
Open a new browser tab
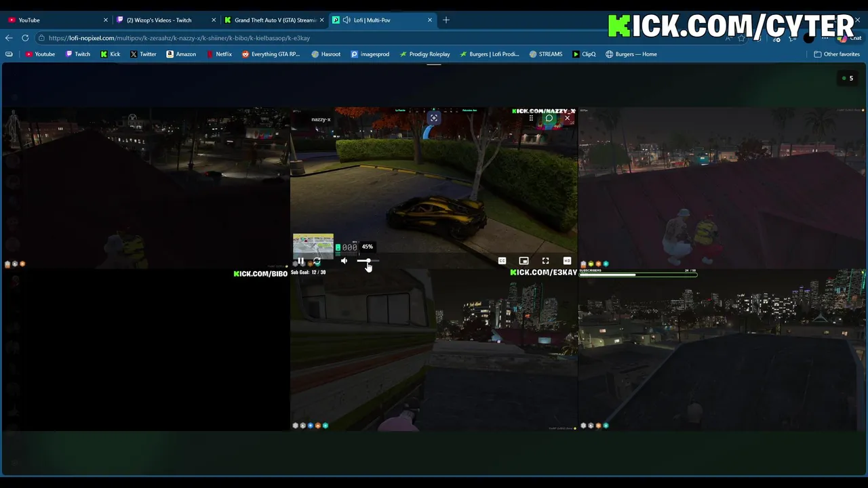click(x=446, y=20)
